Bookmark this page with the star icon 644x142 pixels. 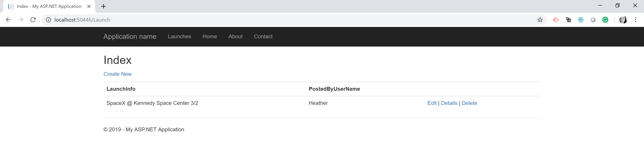(540, 20)
